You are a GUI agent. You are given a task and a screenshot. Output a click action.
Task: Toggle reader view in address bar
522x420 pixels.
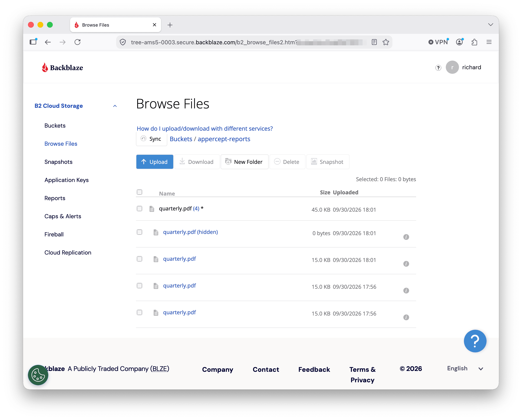[x=374, y=42]
